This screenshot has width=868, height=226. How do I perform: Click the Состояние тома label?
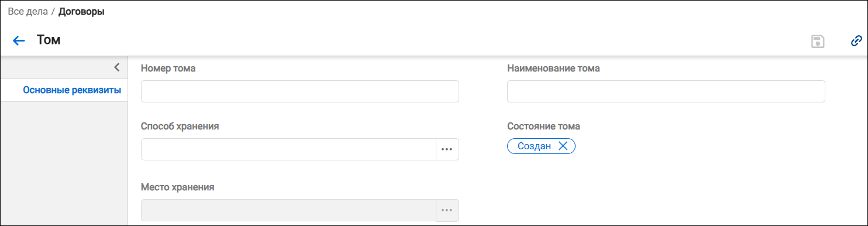[543, 126]
